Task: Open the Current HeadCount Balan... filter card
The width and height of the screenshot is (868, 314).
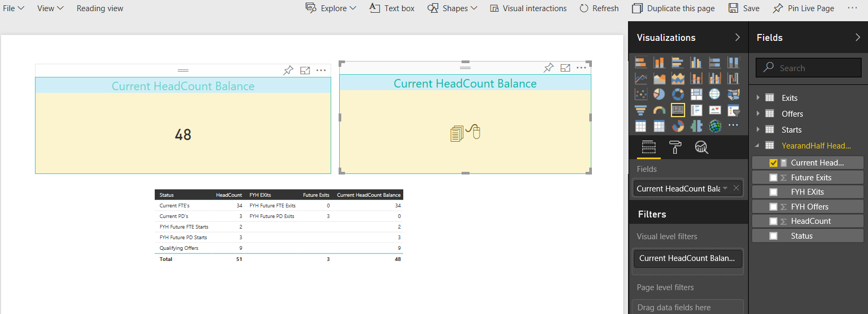Action: pos(688,258)
